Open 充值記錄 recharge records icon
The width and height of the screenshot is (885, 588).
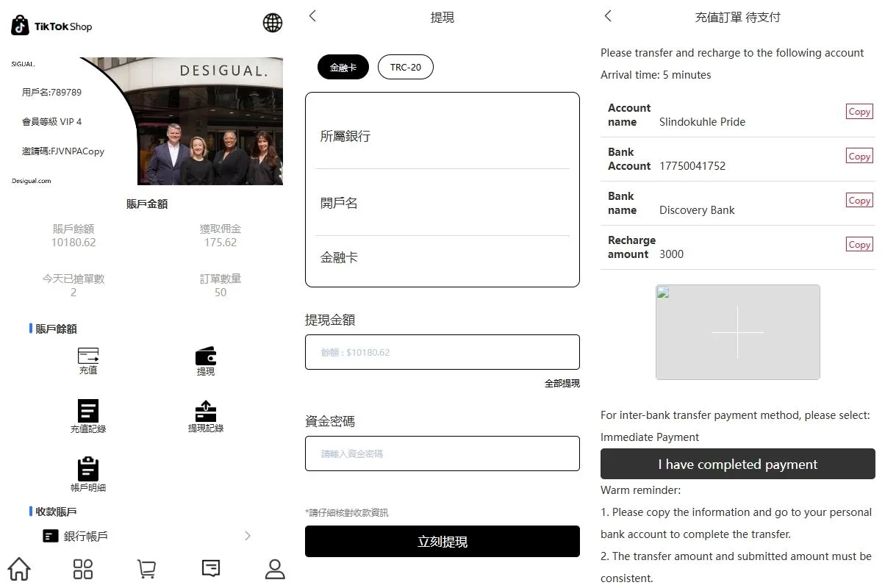tap(88, 412)
